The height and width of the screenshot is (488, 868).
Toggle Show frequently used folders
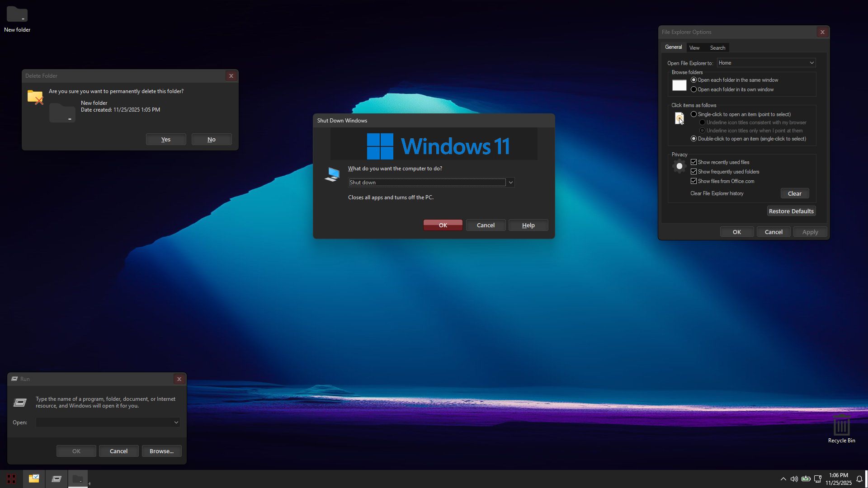tap(693, 172)
